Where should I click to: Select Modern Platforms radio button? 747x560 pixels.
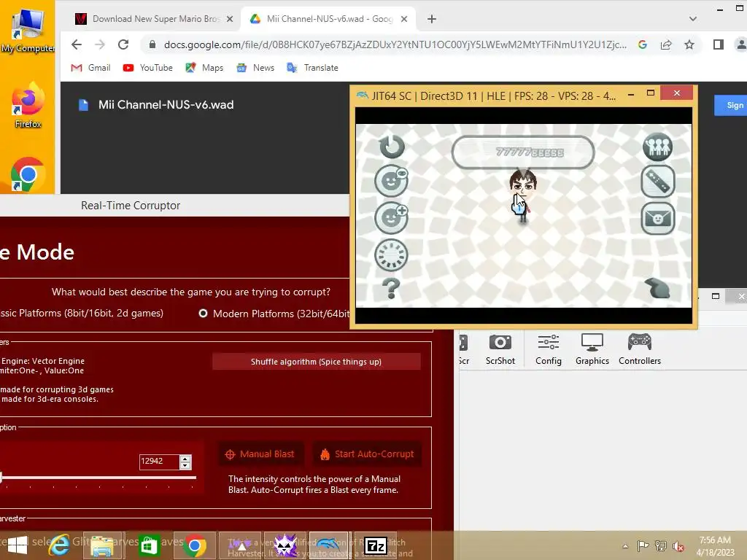[x=203, y=314]
